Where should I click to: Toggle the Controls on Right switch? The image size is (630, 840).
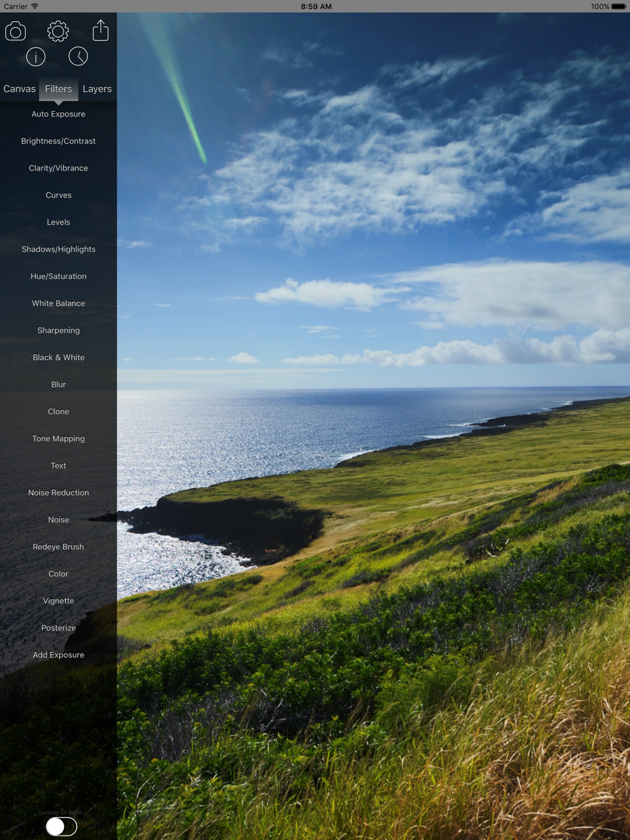tap(62, 826)
